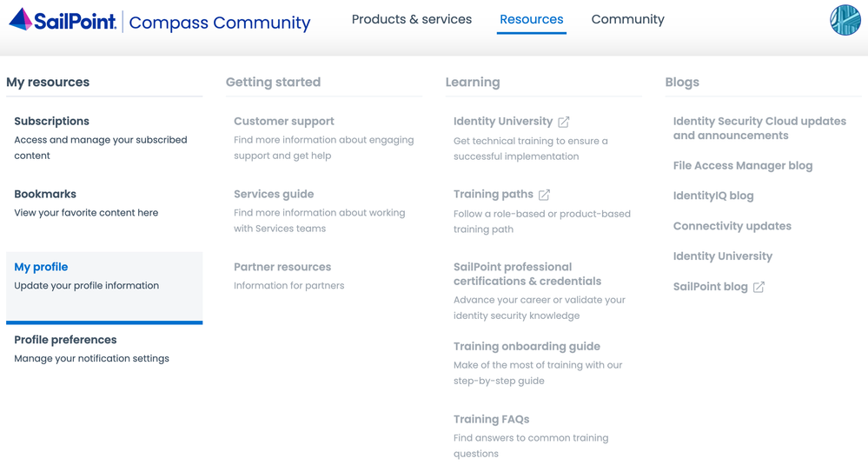Open the Products & services menu

411,19
